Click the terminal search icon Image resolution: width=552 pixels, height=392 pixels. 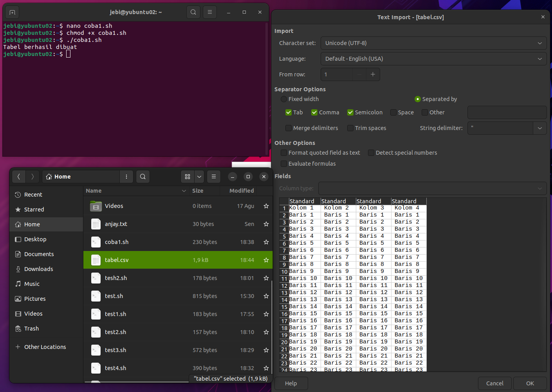coord(193,12)
